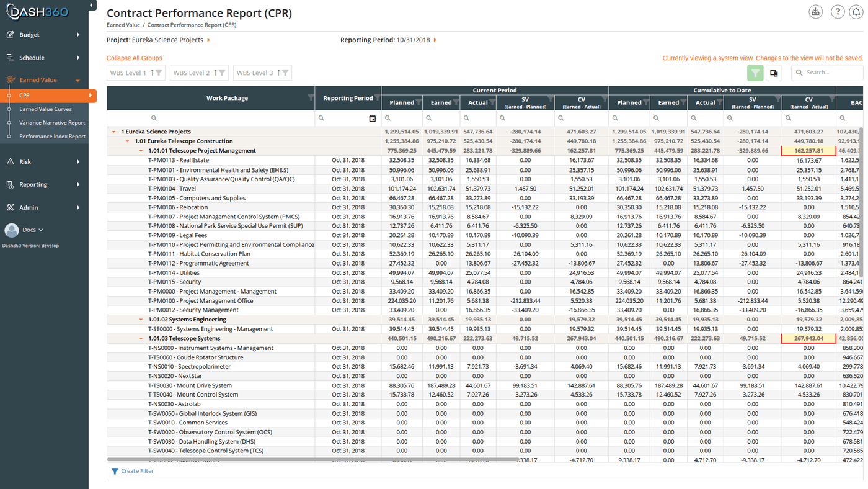Click the Dash360 logo
Image resolution: width=868 pixels, height=489 pixels.
(37, 12)
